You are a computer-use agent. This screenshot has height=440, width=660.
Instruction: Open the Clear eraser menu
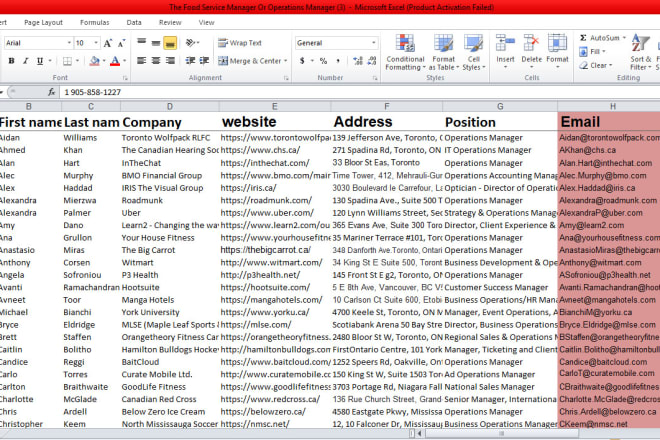tap(596, 66)
